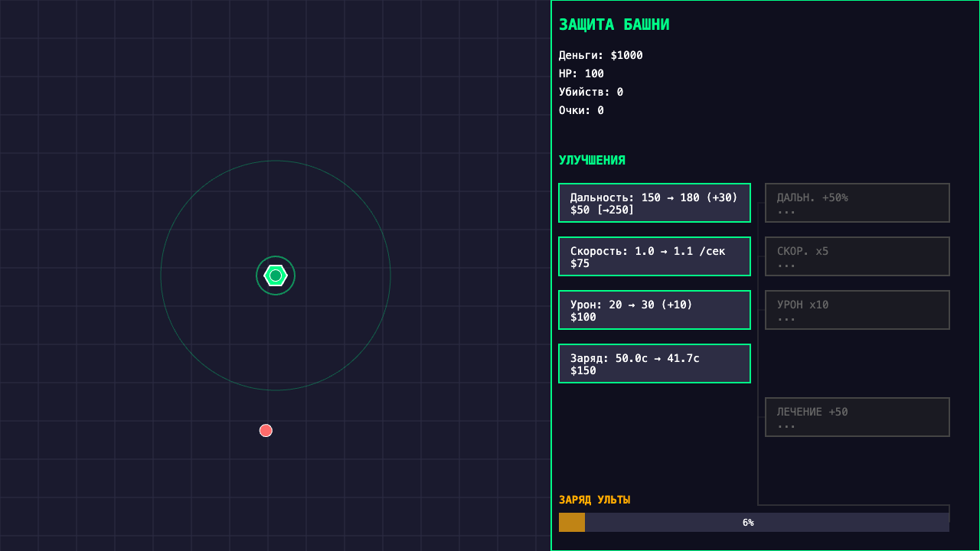Screen dimensions: 980x551
Task: Click the ЗАЩИТА БАШНИ title
Action: (x=612, y=24)
